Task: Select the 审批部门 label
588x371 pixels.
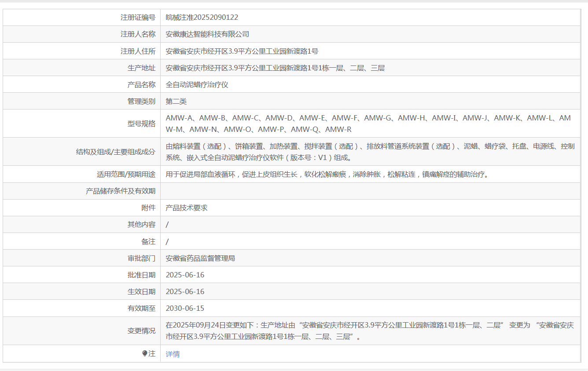Action: coord(142,258)
